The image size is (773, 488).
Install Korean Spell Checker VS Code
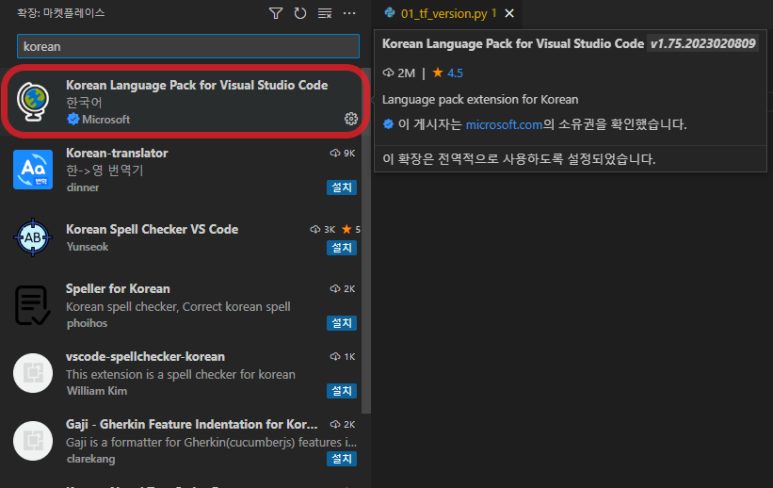coord(342,247)
